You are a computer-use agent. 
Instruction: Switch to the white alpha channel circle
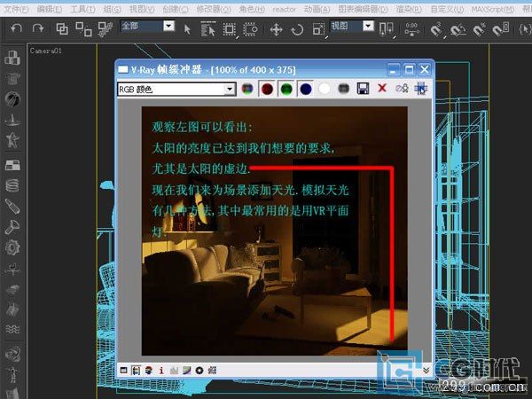(x=325, y=89)
